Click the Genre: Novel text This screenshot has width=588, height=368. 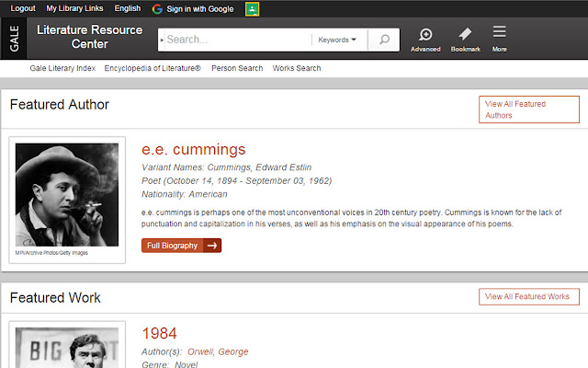click(x=169, y=364)
